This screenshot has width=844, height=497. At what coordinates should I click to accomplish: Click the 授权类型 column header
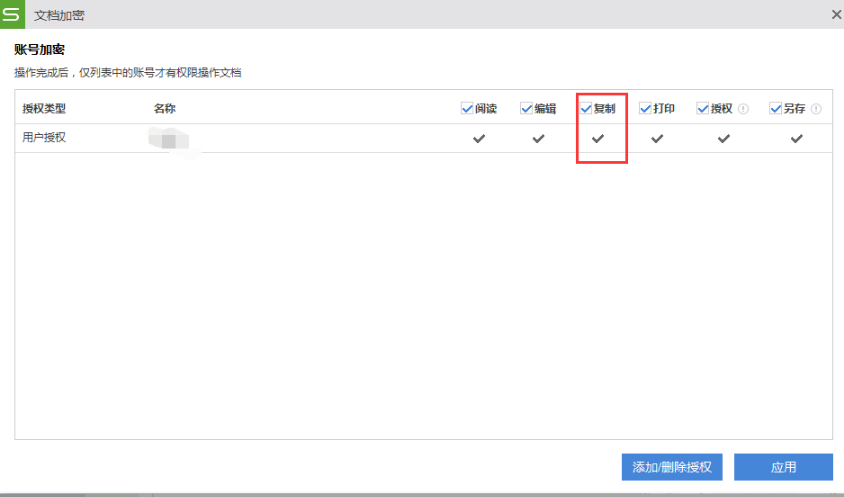point(44,108)
